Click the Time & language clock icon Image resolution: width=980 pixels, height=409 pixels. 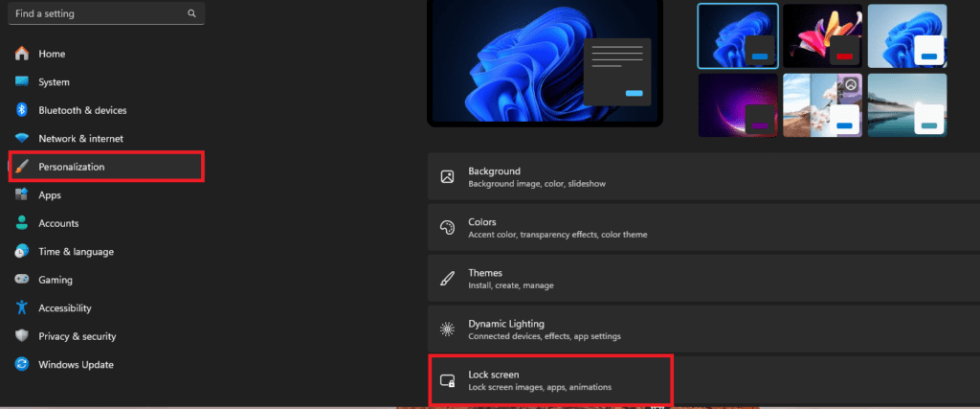click(x=22, y=251)
